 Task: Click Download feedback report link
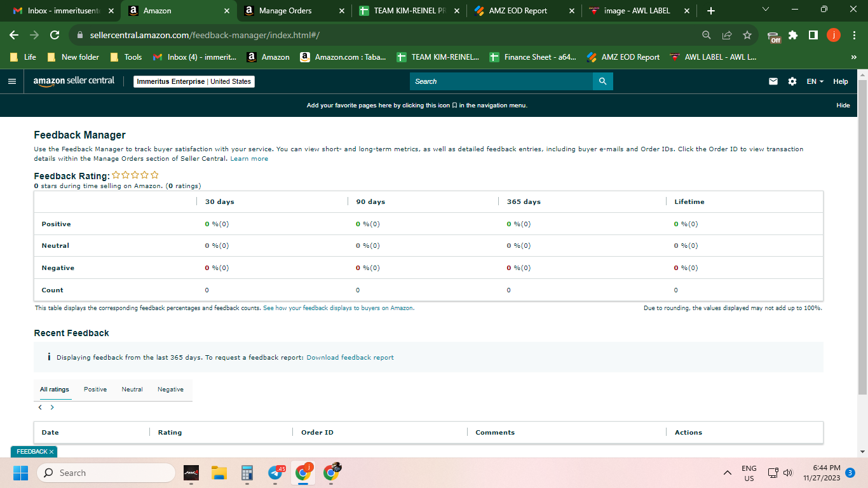coord(350,358)
